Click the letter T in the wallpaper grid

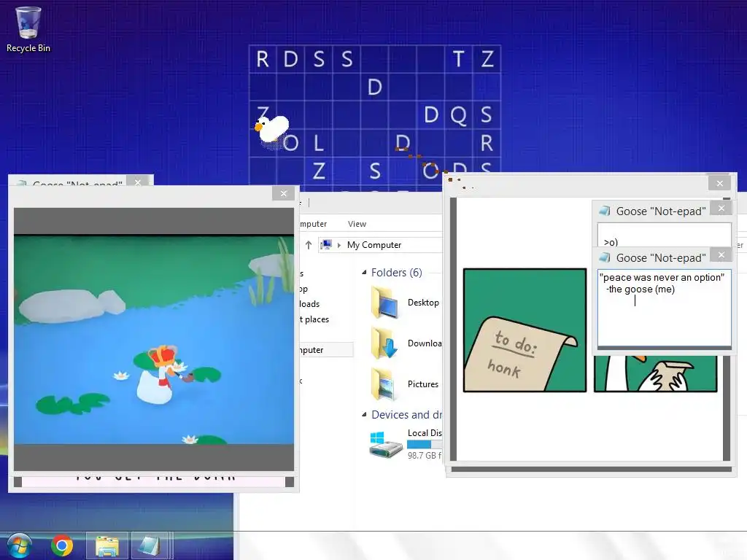458,59
